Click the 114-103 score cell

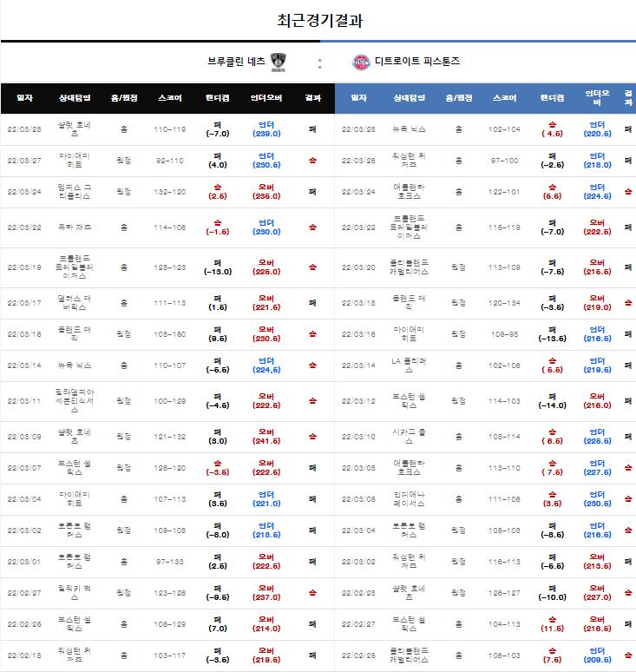pos(504,401)
